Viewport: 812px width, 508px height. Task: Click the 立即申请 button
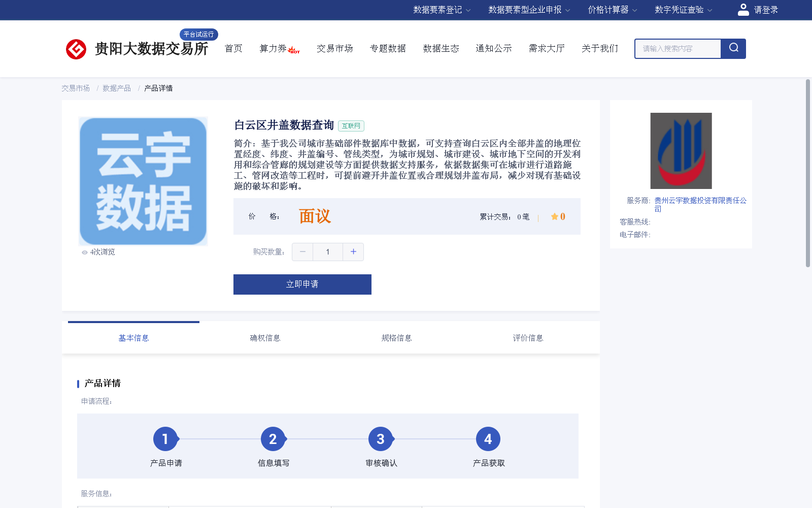click(302, 284)
